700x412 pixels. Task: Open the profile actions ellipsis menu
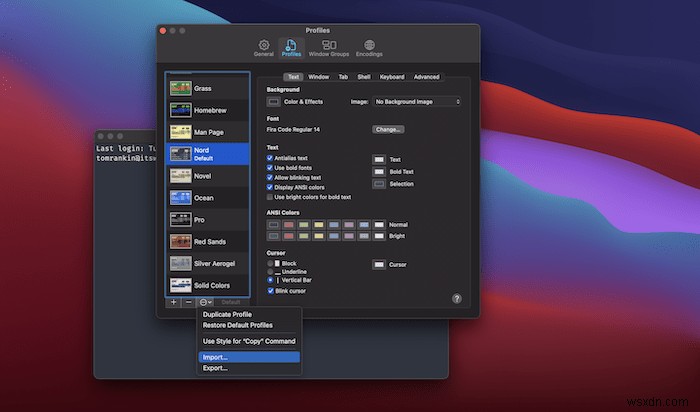pyautogui.click(x=205, y=301)
